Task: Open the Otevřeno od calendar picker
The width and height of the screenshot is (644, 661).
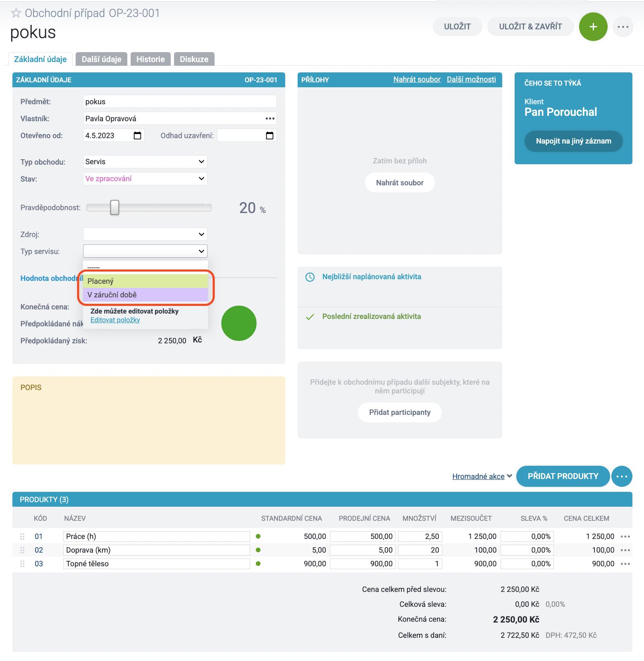Action: [138, 136]
